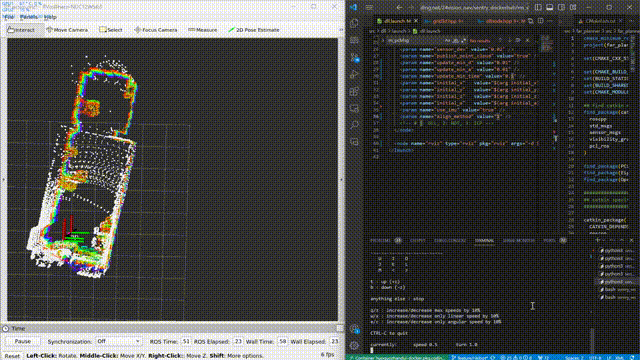640x360 pixels.
Task: Switch to the gridlist.hpp editor tab
Action: click(445, 21)
